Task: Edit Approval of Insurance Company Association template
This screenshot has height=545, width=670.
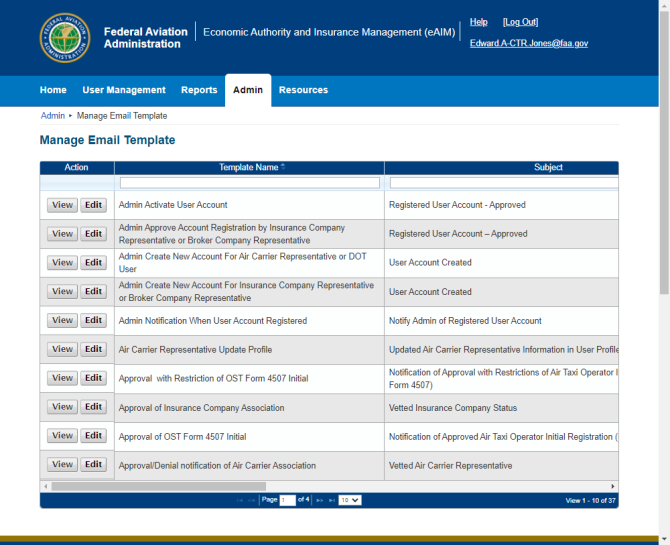Action: (x=94, y=407)
